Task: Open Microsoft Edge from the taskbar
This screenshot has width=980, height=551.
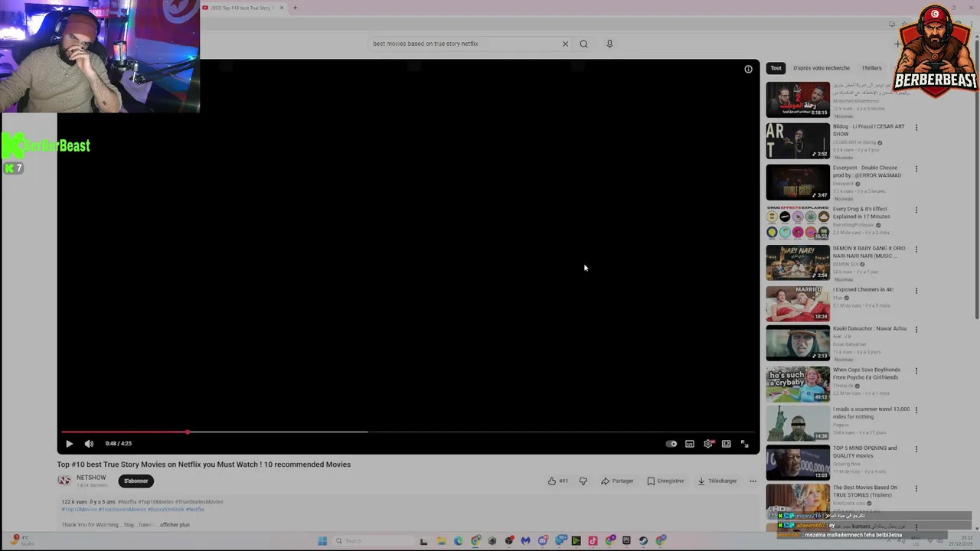Action: click(458, 541)
